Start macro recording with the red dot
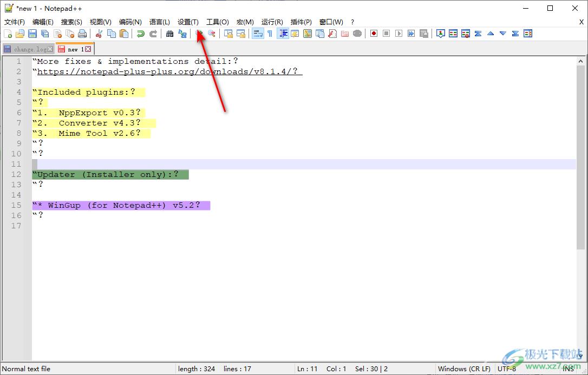This screenshot has width=588, height=375. tap(374, 34)
